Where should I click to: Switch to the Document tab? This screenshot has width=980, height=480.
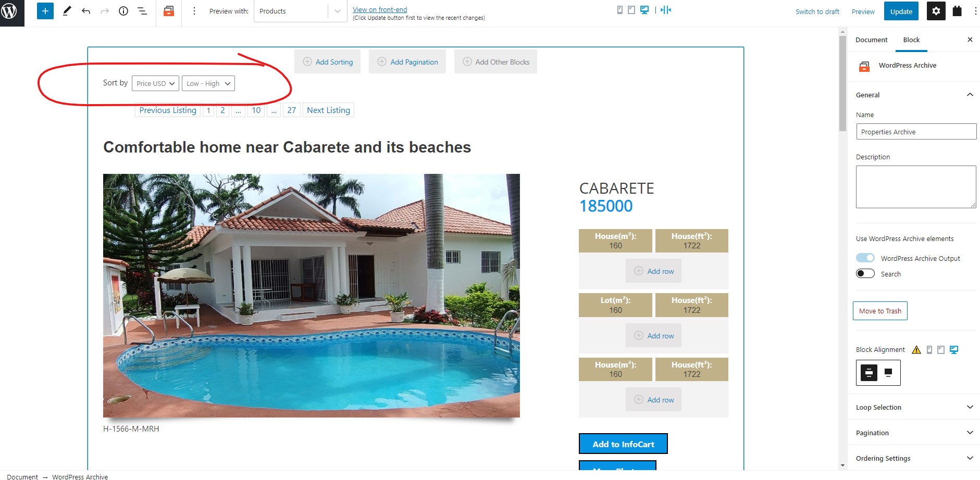[871, 40]
